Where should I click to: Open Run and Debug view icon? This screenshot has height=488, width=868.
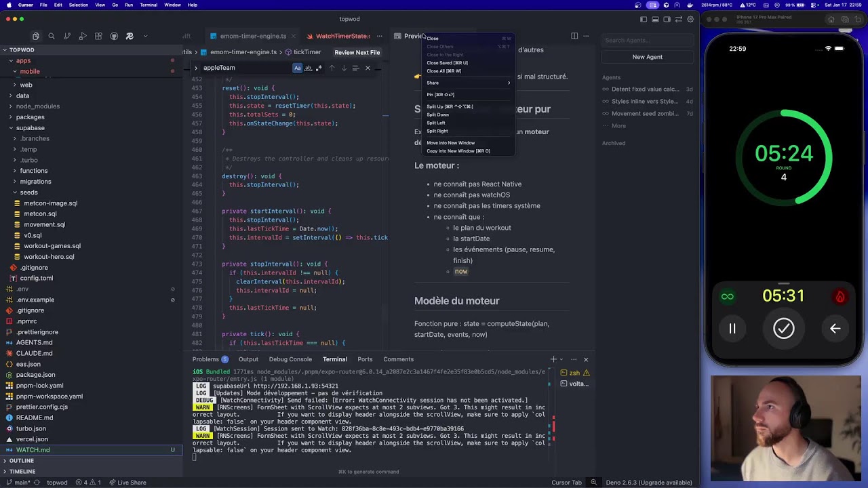coord(83,36)
